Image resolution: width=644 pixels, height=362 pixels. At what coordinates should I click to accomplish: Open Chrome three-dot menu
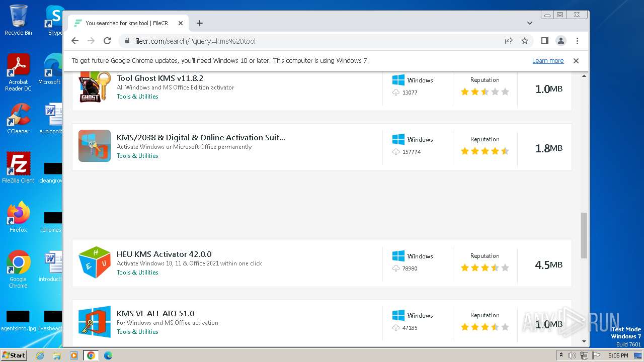tap(577, 41)
